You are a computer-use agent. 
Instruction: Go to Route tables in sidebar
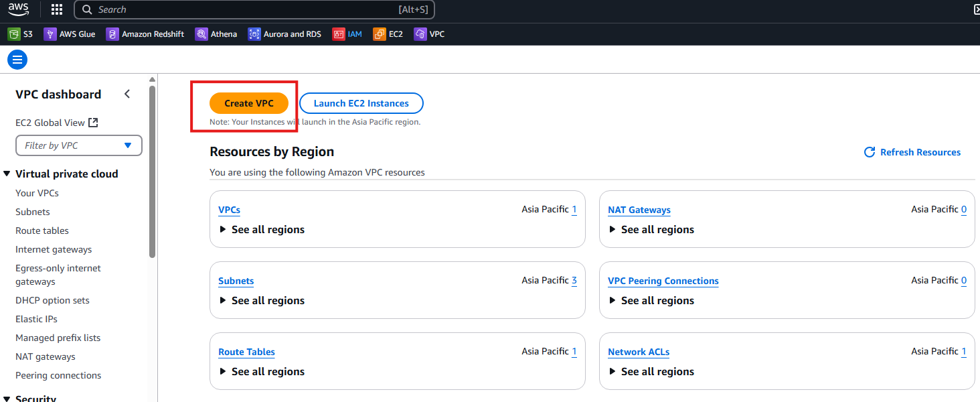point(42,230)
